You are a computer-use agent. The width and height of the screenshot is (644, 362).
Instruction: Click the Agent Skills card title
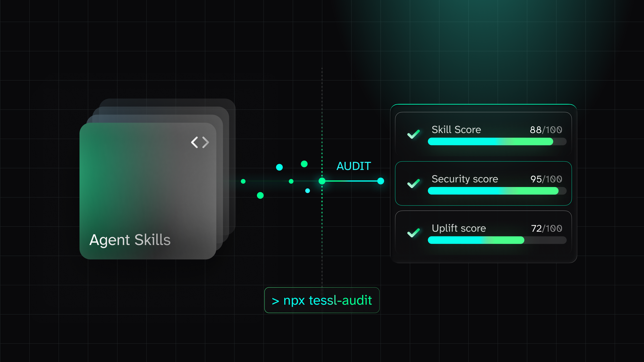click(x=130, y=240)
